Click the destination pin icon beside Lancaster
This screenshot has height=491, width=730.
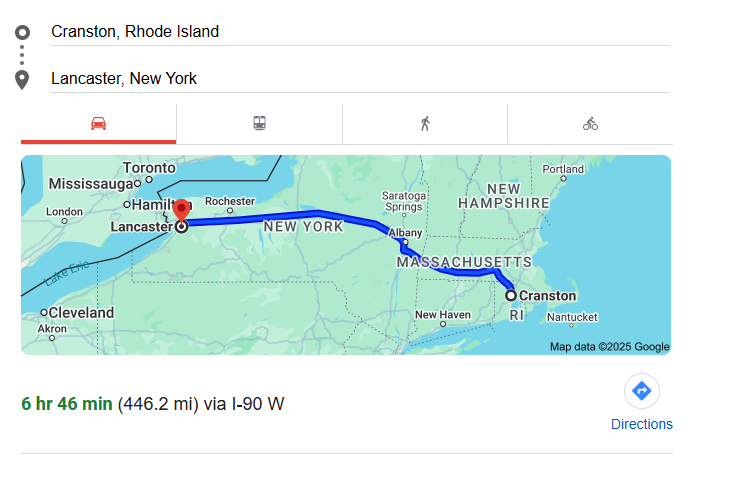22,79
